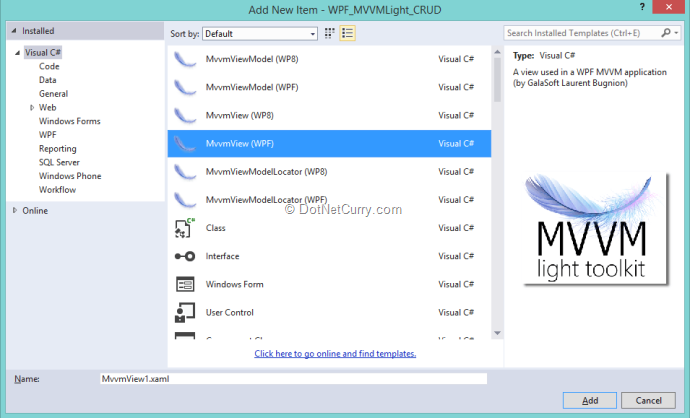
Task: Click the template list scrollbar thumb
Action: (x=497, y=80)
